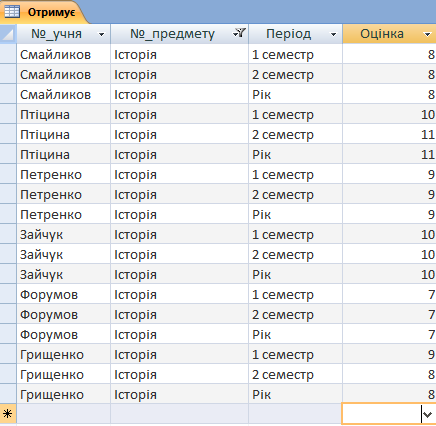Select the row selector for Смайликов 1 семестр

pyautogui.click(x=8, y=54)
